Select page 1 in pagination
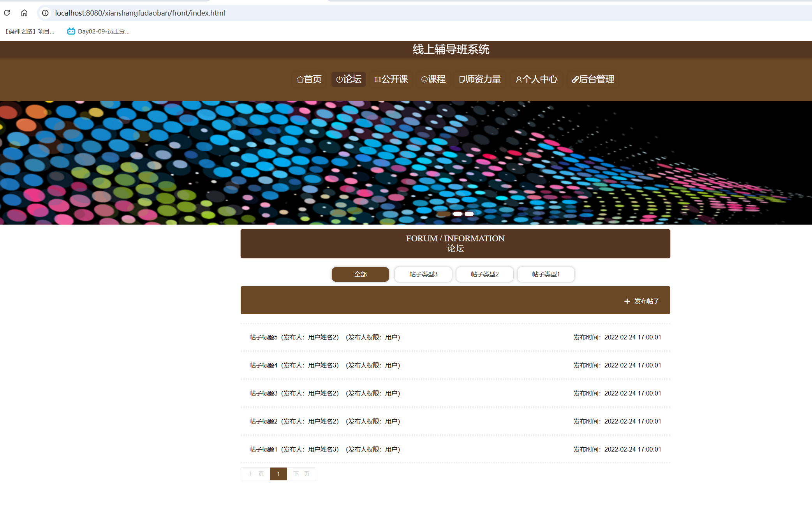 click(278, 474)
